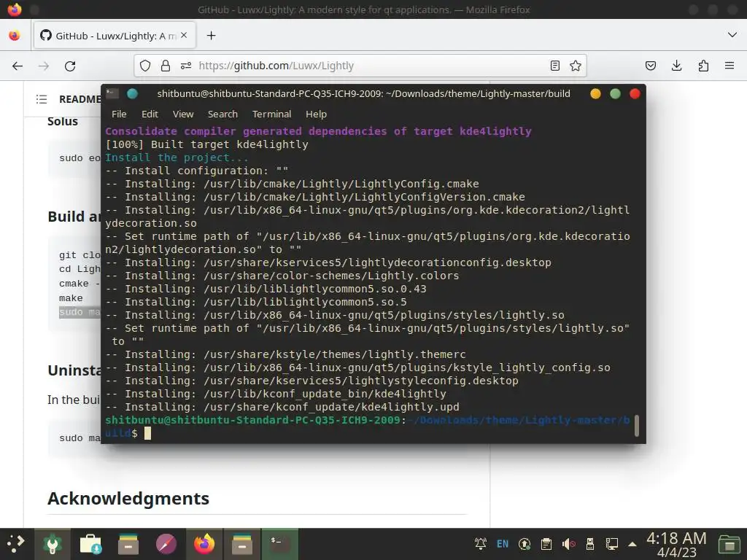Open tracking protection shield icon

click(x=145, y=66)
